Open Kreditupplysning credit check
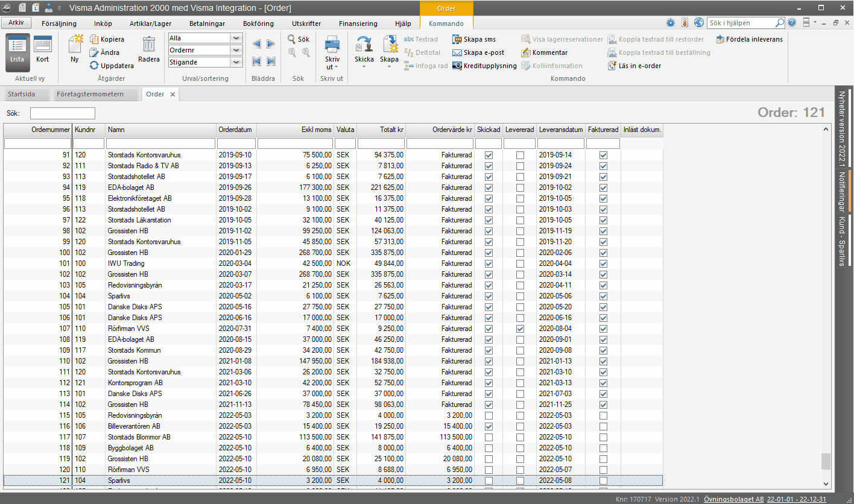Screen dimensions: 854x504 [x=485, y=66]
